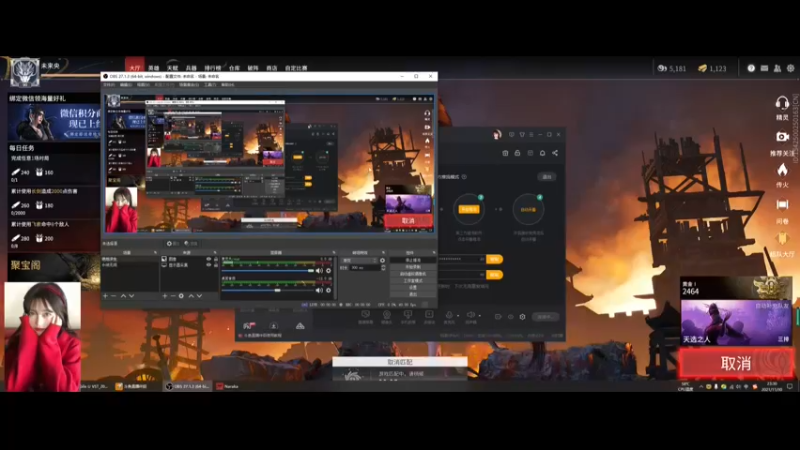The width and height of the screenshot is (800, 450).
Task: Click 开始录制 start recording in OBS controls
Action: 413,267
